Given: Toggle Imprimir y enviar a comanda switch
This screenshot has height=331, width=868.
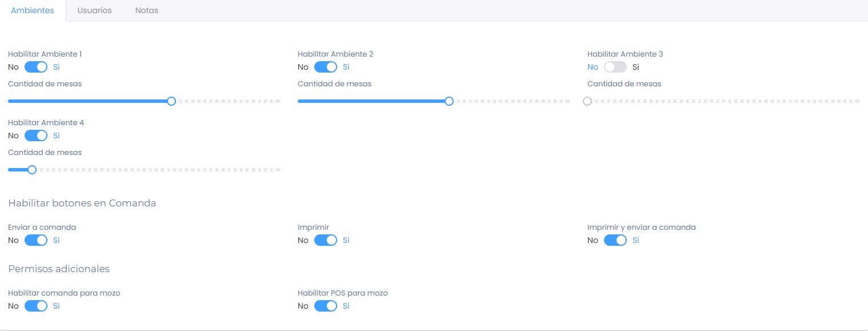Looking at the screenshot, I should tap(615, 241).
